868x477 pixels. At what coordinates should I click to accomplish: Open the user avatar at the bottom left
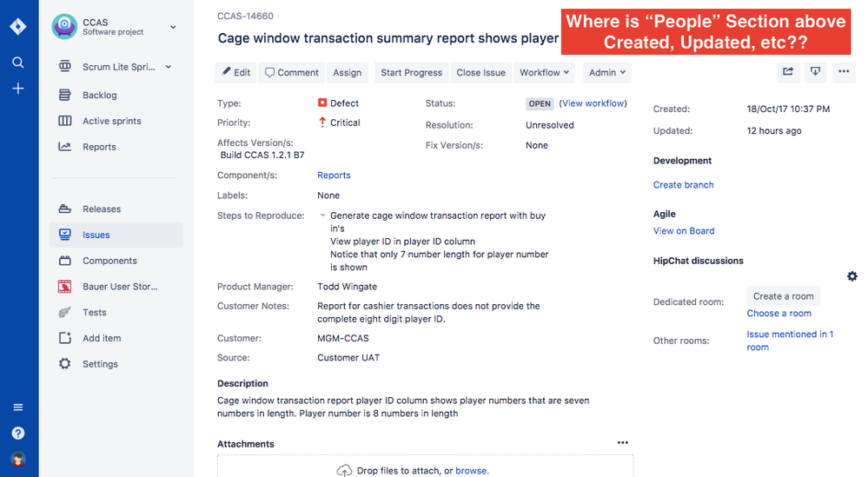[17, 460]
